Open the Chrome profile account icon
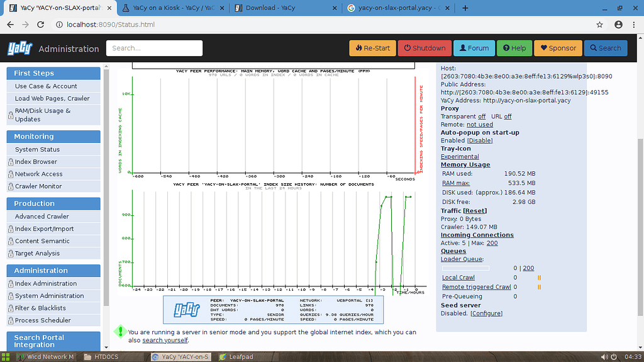This screenshot has width=644, height=362. (x=618, y=25)
